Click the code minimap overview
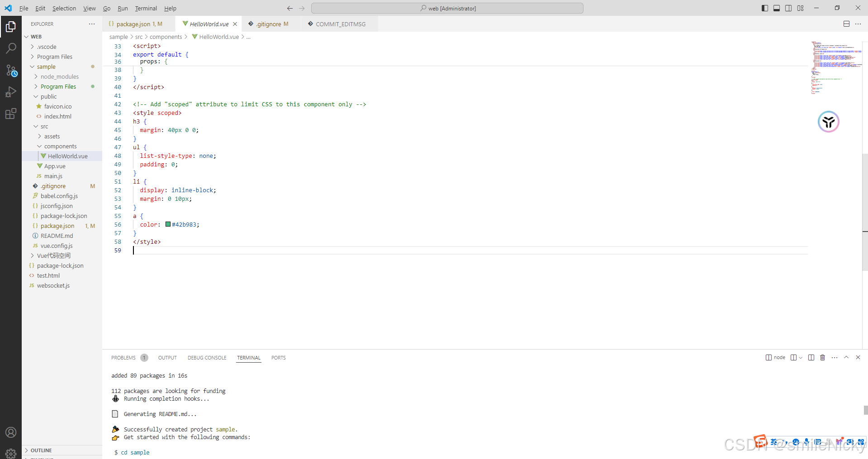 [836, 68]
